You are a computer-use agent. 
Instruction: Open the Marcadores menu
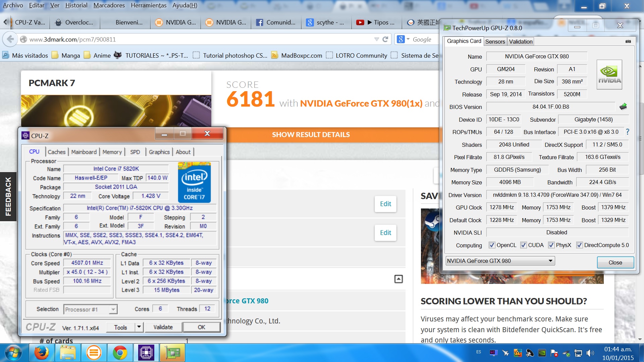(109, 5)
